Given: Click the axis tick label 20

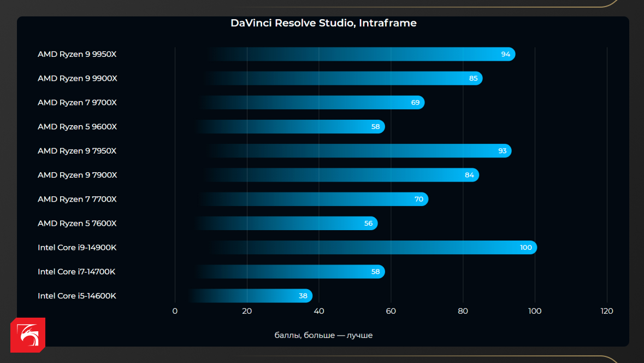Looking at the screenshot, I should (x=247, y=311).
